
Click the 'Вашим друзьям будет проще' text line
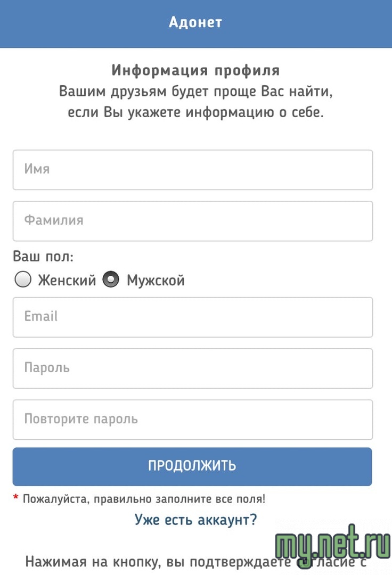click(195, 91)
